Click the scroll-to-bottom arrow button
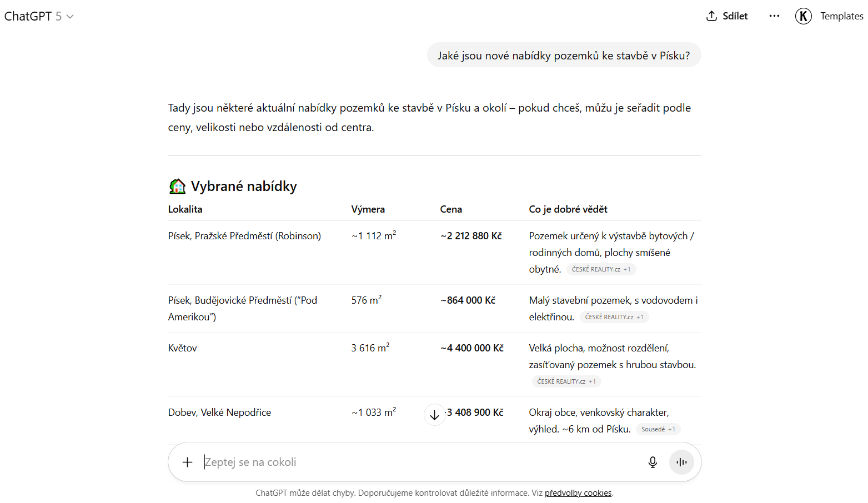This screenshot has width=868, height=503. (x=434, y=415)
